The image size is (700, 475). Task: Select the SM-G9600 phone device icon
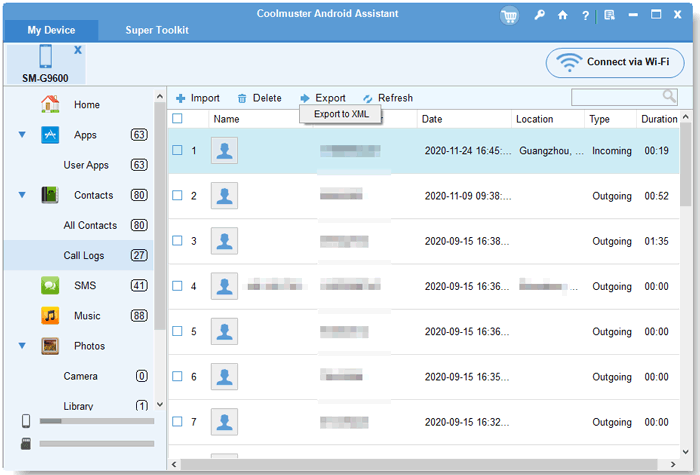[x=46, y=56]
